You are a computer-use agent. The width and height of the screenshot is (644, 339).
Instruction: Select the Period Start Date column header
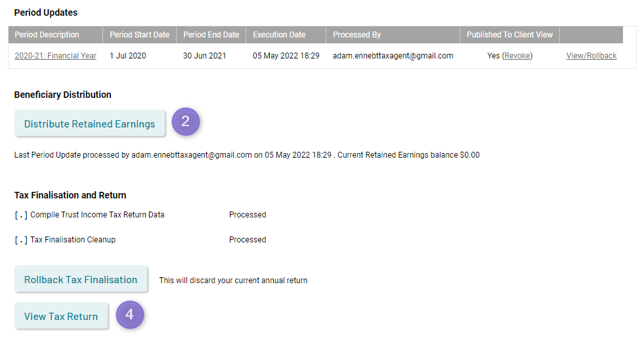(140, 35)
